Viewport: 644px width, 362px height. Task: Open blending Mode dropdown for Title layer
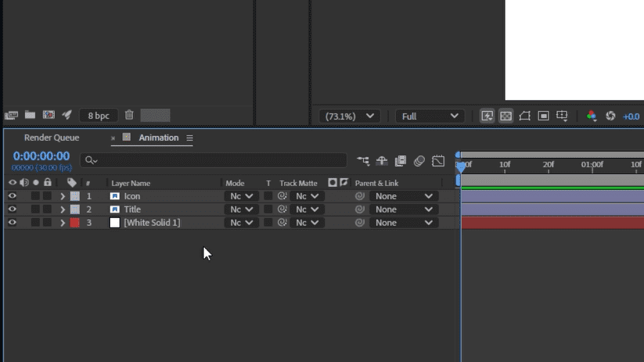(x=242, y=210)
